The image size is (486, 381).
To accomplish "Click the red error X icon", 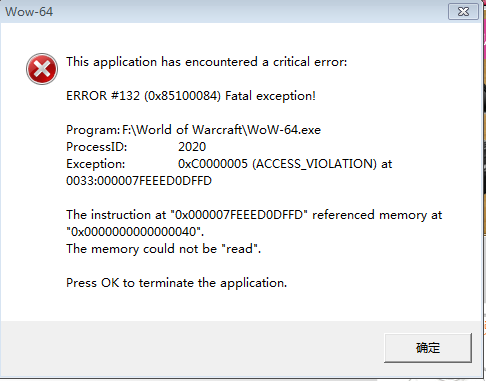I will tap(42, 69).
